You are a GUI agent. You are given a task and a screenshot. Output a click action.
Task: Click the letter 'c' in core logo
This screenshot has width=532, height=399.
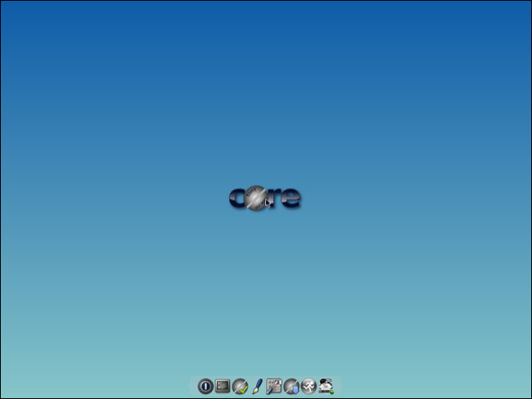click(237, 199)
